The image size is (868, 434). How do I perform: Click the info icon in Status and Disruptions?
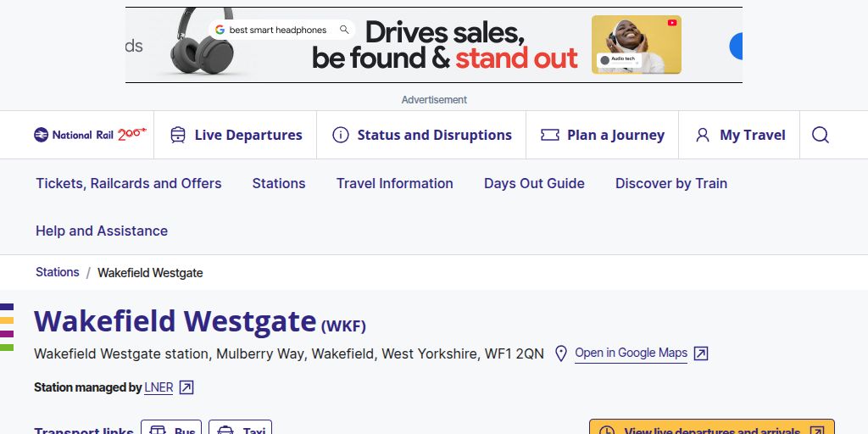(x=341, y=135)
